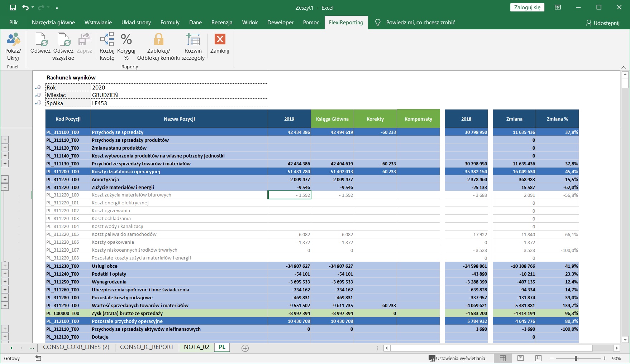Image resolution: width=630 pixels, height=364 pixels.
Task: Save workbook using the floppy disk icon
Action: 13,8
